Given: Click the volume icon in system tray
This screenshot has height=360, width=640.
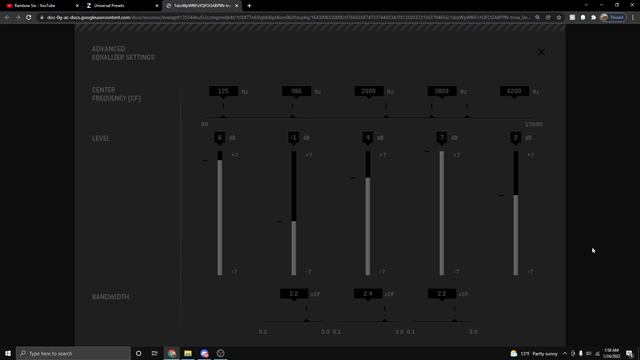Looking at the screenshot, I should point(589,353).
